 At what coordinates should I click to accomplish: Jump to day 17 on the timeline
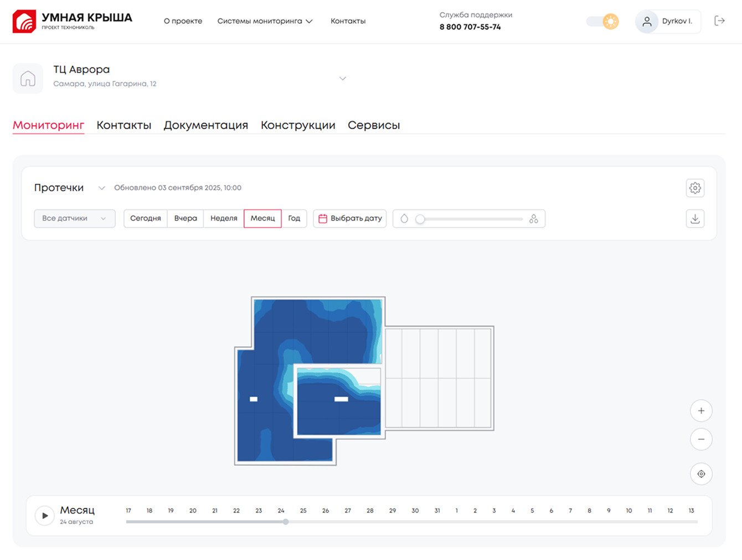pos(128,511)
